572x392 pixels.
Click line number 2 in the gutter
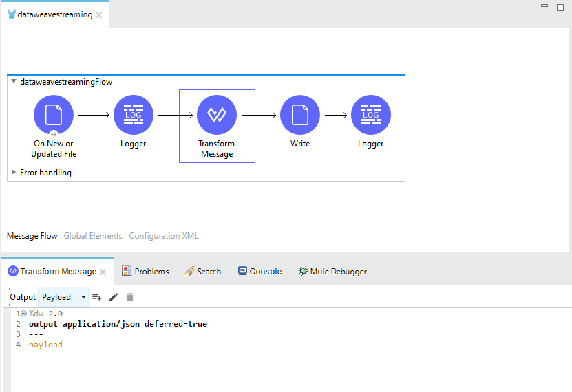(x=18, y=324)
